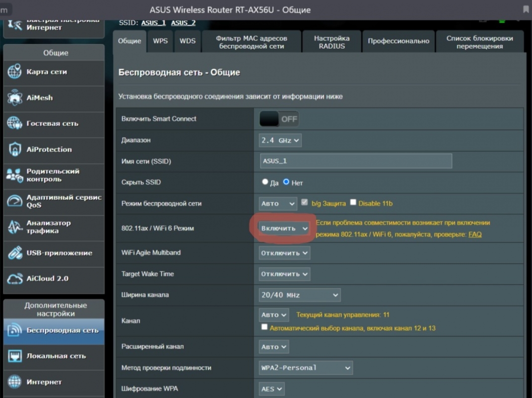Open the Диапазон 2.4 GHz dropdown

280,140
